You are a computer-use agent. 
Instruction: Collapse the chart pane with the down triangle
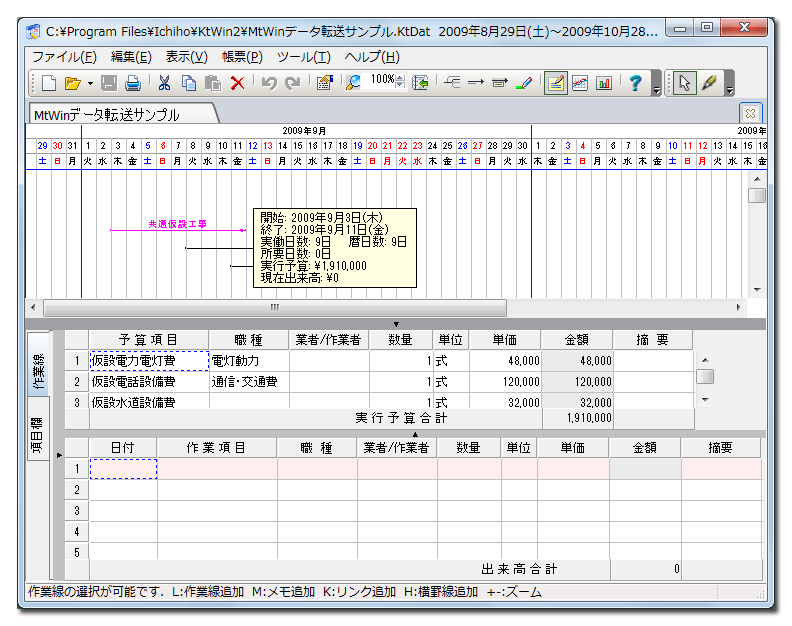[x=397, y=324]
